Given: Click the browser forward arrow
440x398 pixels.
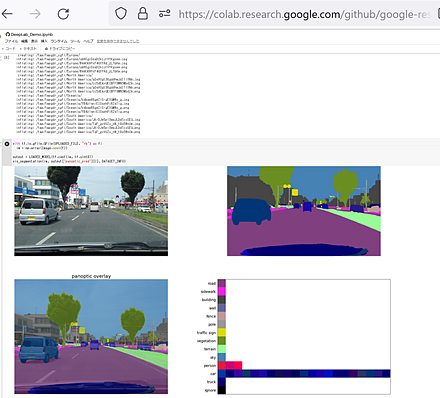Looking at the screenshot, I should point(35,14).
